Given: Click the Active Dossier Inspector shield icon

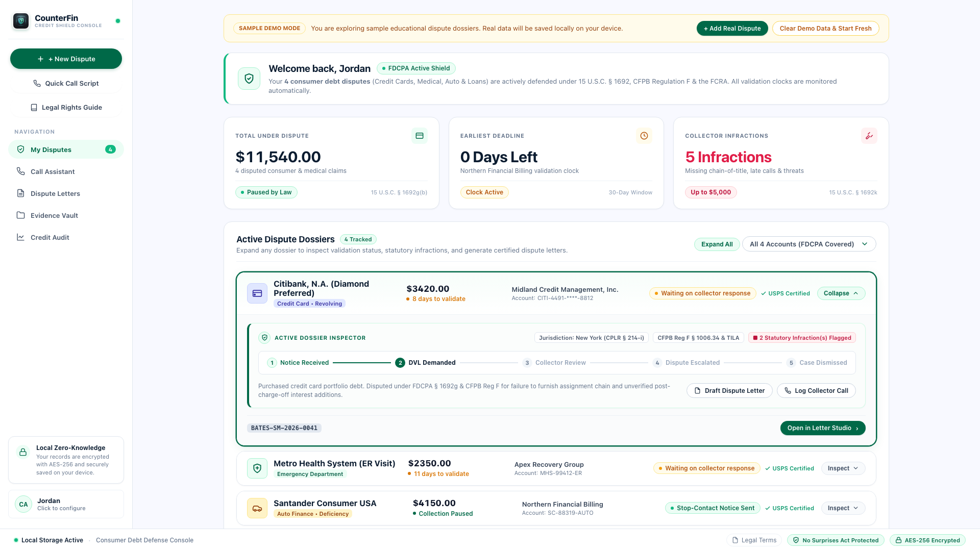Looking at the screenshot, I should click(264, 338).
